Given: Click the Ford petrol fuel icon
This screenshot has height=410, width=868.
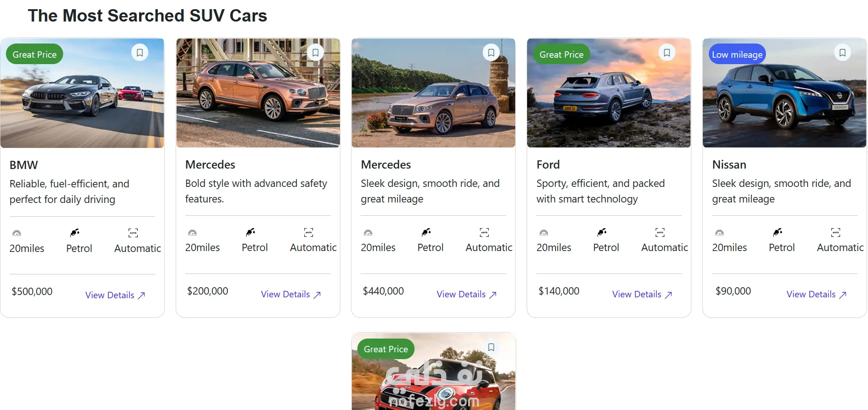Looking at the screenshot, I should tap(602, 232).
